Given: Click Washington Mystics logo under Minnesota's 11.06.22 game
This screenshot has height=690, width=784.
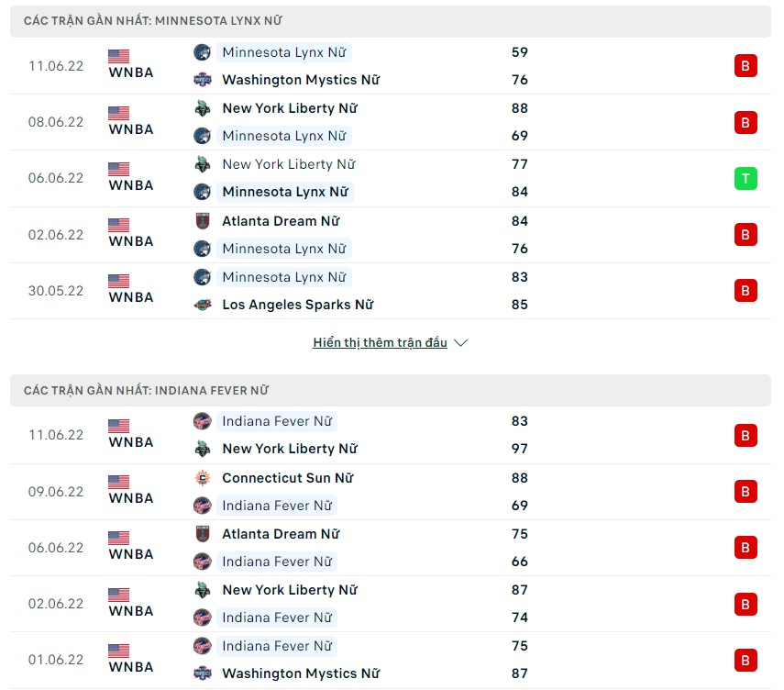Looking at the screenshot, I should (x=203, y=80).
